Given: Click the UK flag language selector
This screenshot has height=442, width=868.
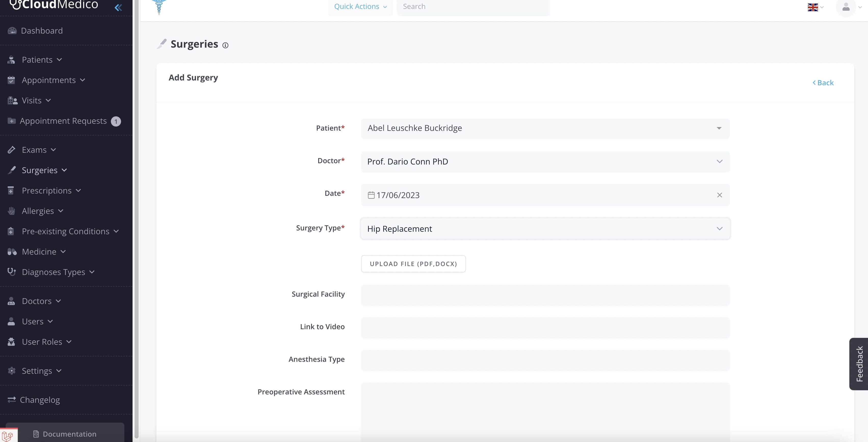Looking at the screenshot, I should 813,7.
